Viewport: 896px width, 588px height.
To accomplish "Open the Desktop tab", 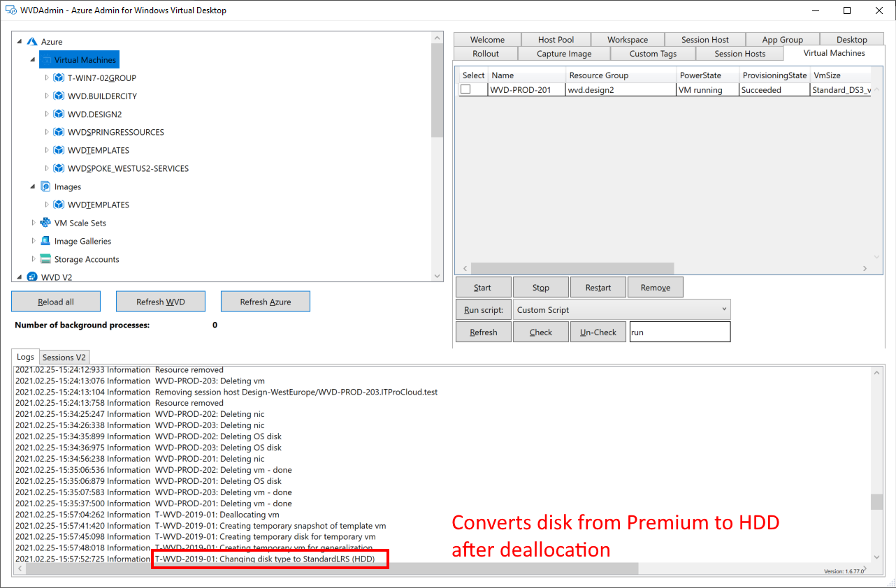I will (x=852, y=40).
